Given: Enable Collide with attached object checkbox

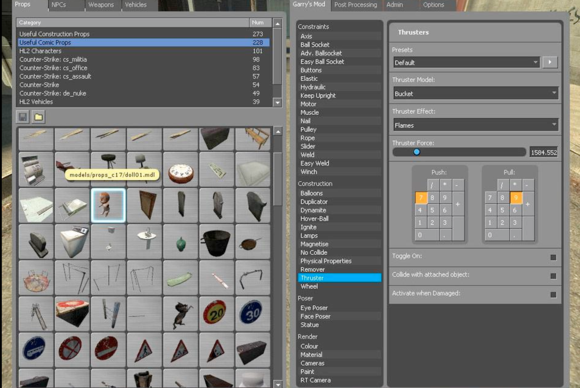Looking at the screenshot, I should 553,276.
